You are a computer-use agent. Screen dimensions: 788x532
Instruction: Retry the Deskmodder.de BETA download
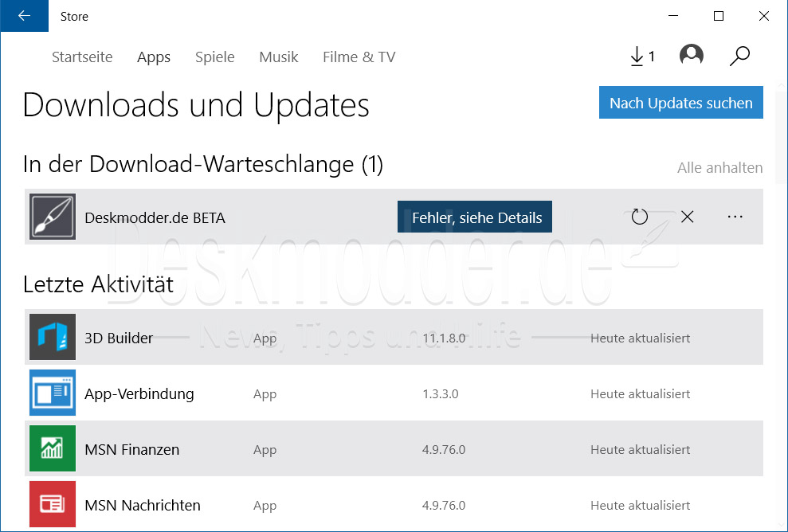[639, 217]
